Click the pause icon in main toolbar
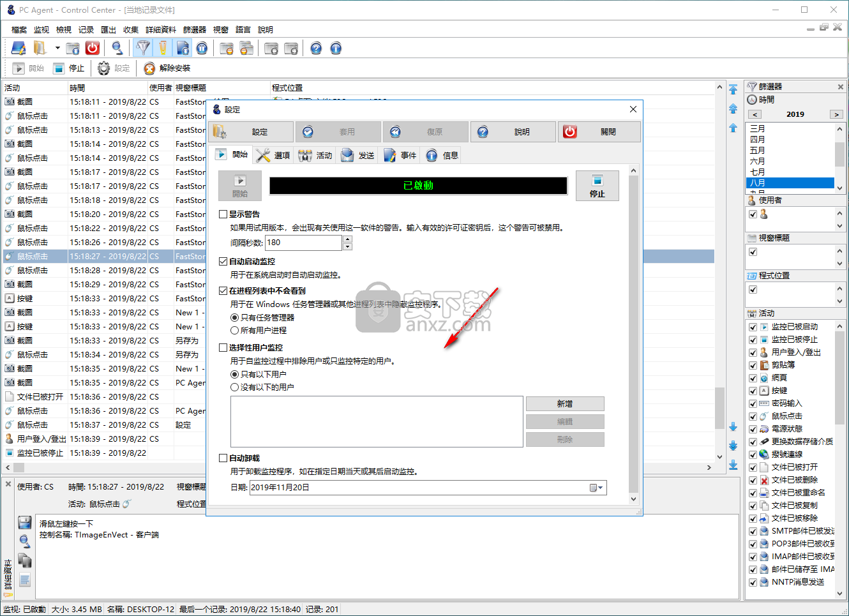 (202, 48)
